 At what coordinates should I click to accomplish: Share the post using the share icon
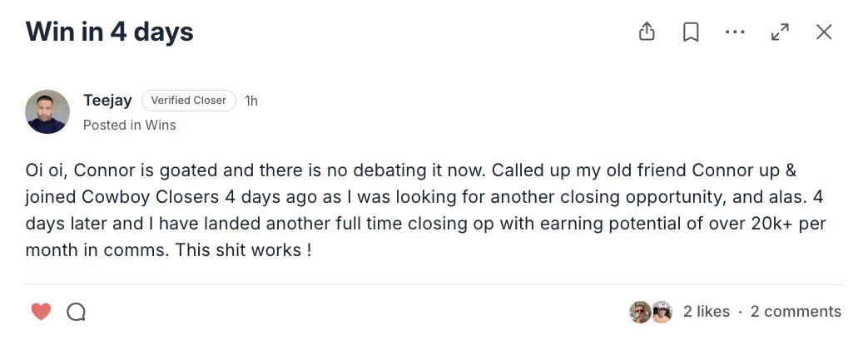click(x=647, y=32)
